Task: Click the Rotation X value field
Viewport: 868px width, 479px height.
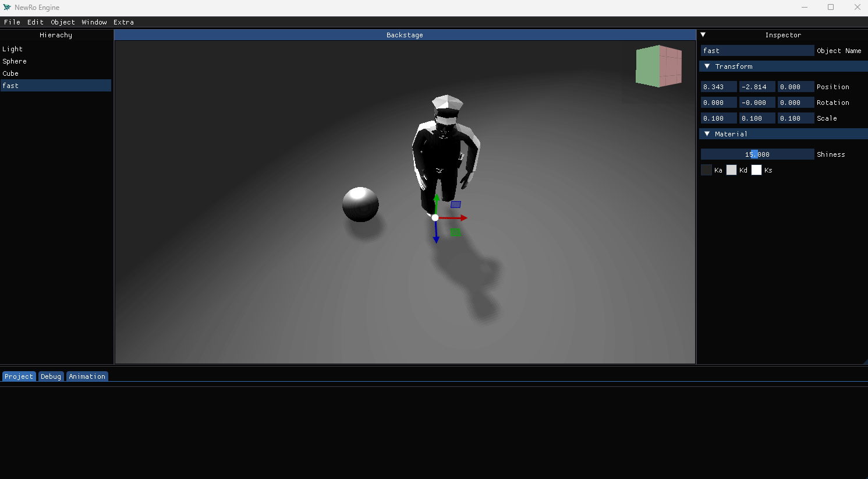Action: (x=719, y=103)
